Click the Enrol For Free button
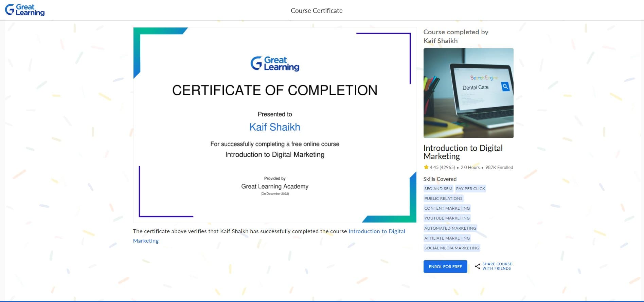 click(445, 267)
